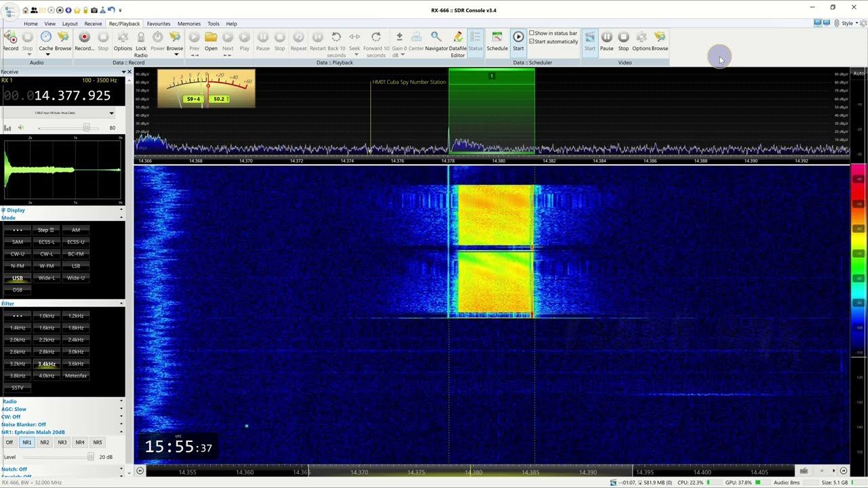Choose the 2.4kHz filter bandwidth

pos(75,340)
